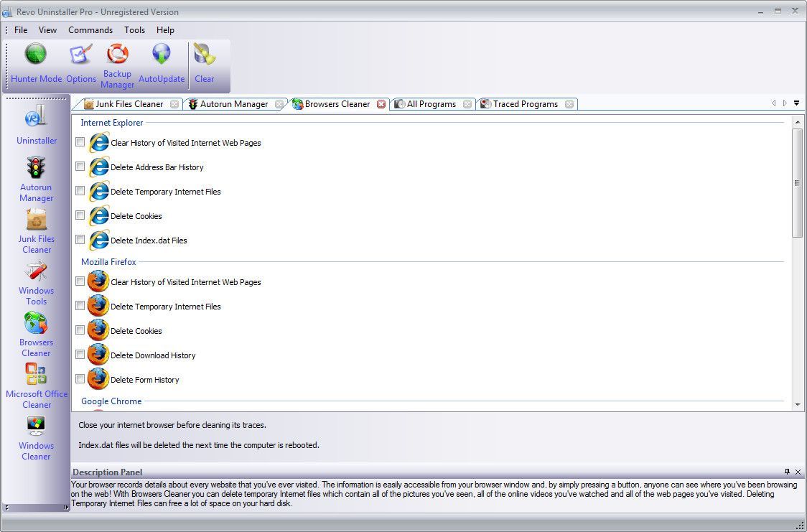Image resolution: width=807 pixels, height=532 pixels.
Task: Enable Delete Cookies under Internet Explorer
Action: pyautogui.click(x=80, y=215)
